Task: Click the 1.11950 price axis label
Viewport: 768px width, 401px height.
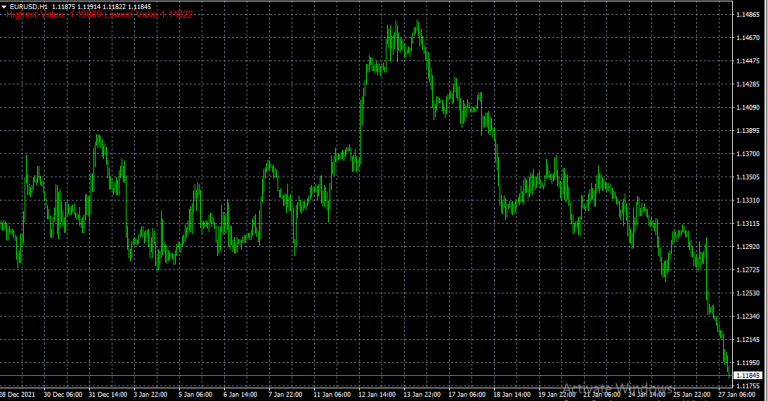Action: click(x=748, y=363)
